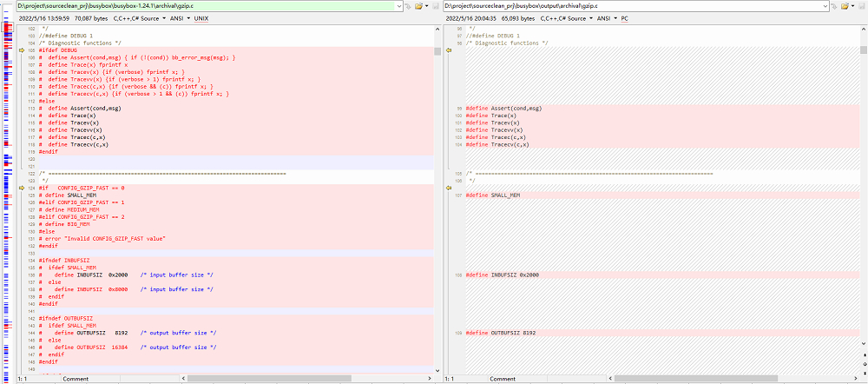Click the left pane load path arrow icon
The height and width of the screenshot is (384, 868).
coord(407,6)
